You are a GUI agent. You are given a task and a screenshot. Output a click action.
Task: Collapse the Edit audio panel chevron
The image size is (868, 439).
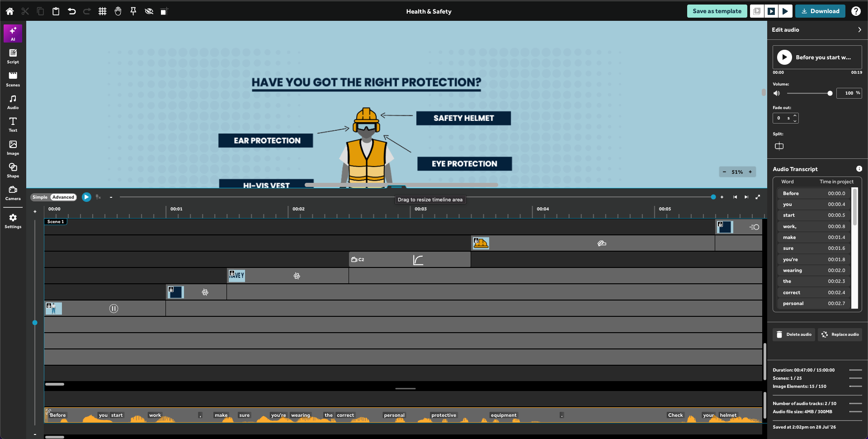tap(859, 30)
